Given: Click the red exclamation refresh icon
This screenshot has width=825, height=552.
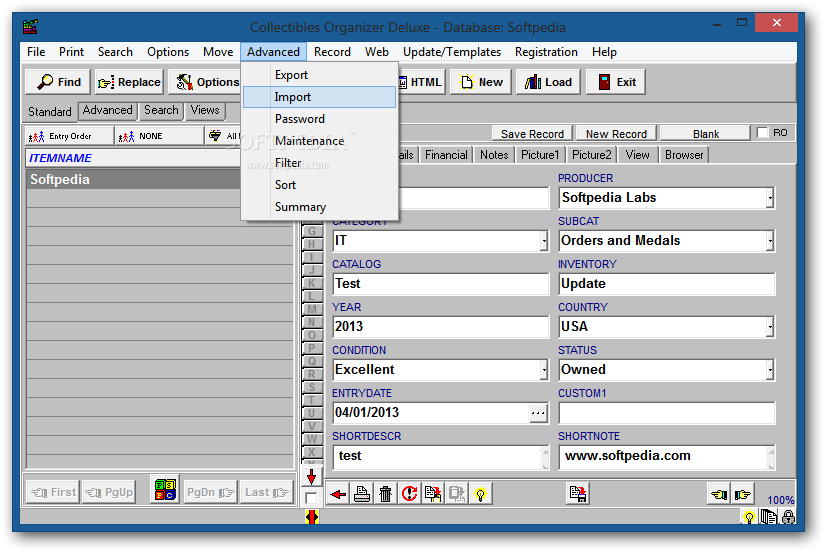Looking at the screenshot, I should [x=409, y=494].
